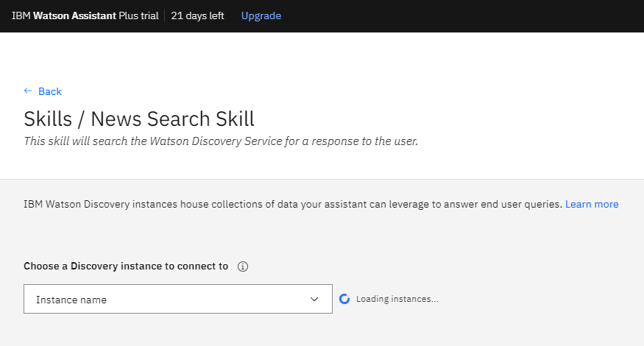Click the chevron arrow in Instance name box
This screenshot has height=346, width=644.
314,299
